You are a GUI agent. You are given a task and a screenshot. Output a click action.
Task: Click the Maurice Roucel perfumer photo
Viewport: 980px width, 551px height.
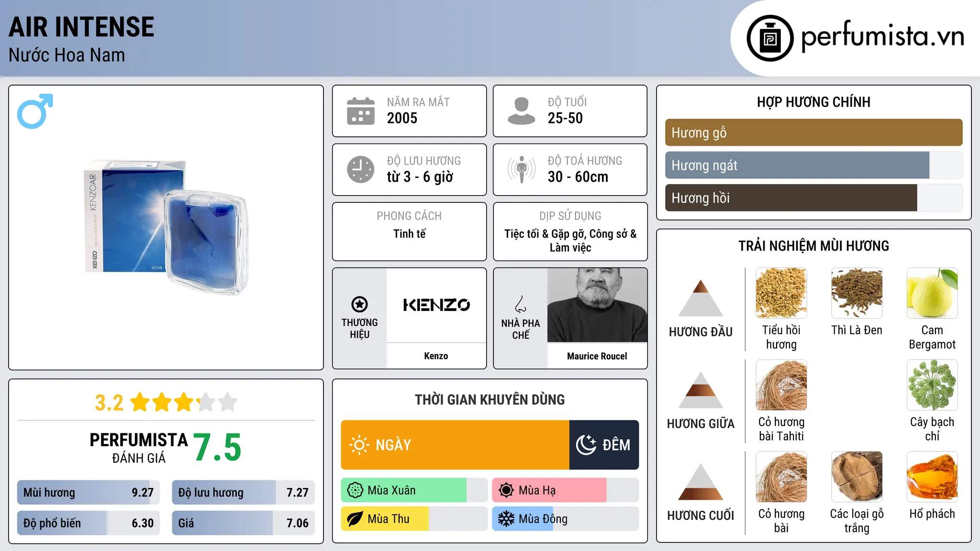597,305
